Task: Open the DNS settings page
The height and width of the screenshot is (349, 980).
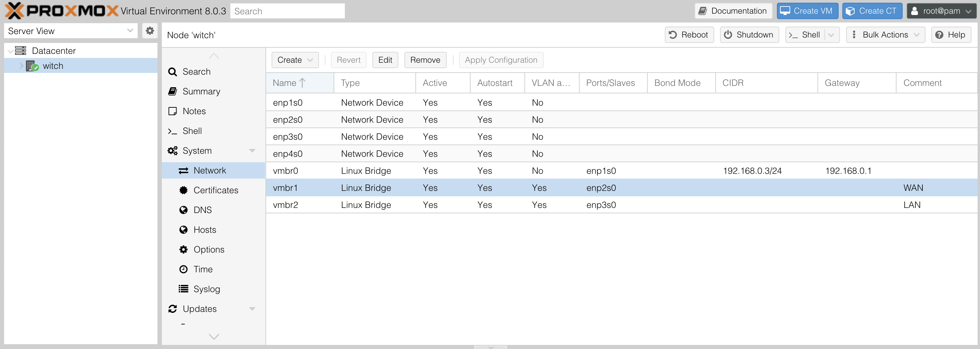Action: pos(202,210)
